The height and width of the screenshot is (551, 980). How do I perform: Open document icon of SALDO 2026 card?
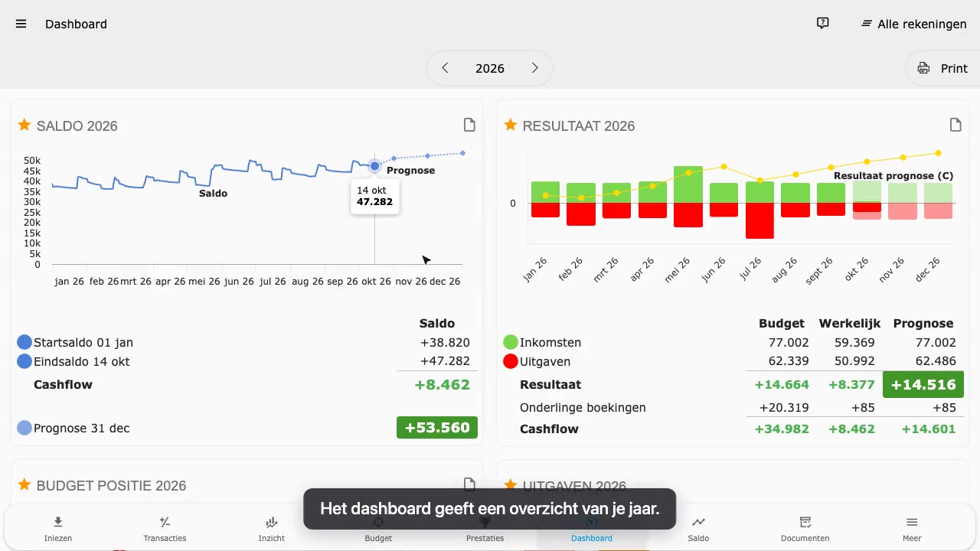point(469,125)
